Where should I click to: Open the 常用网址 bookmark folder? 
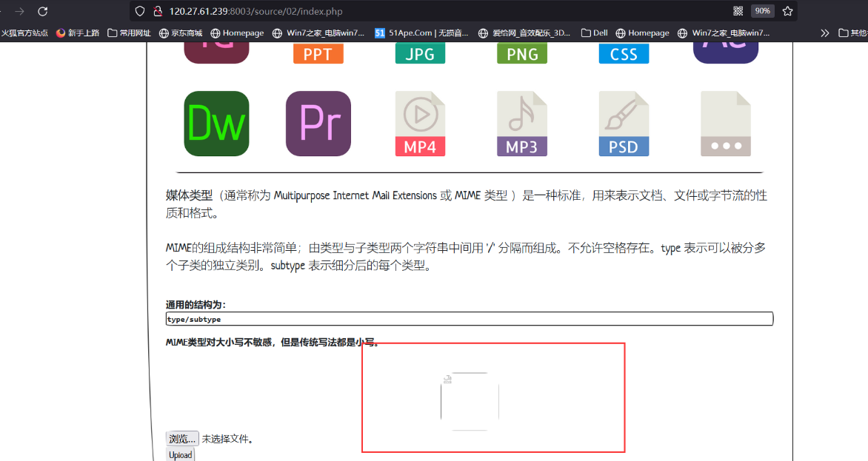pyautogui.click(x=129, y=33)
